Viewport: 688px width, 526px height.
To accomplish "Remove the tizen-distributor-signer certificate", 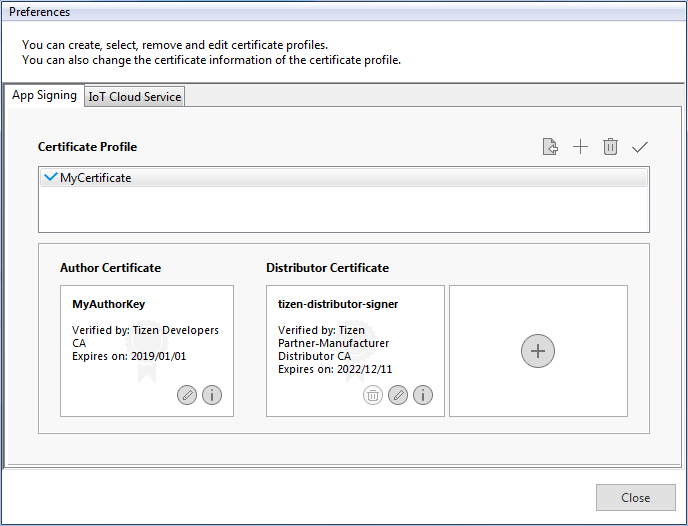I will [373, 395].
